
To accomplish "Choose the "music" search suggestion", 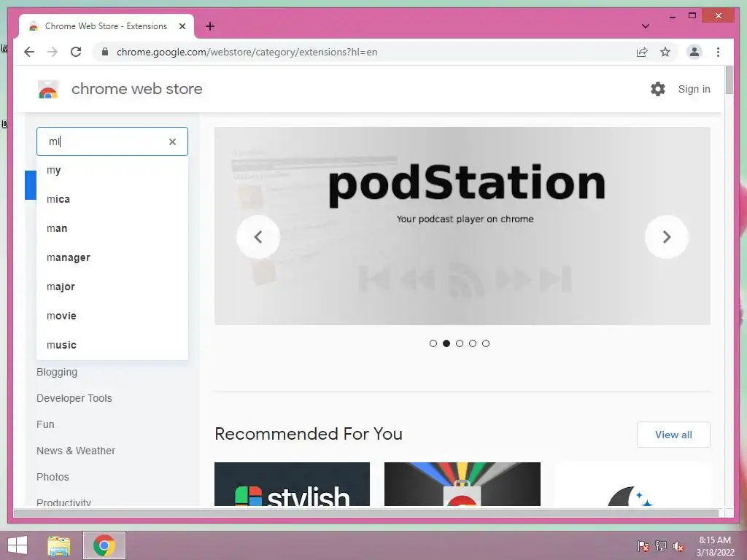I will 112,345.
